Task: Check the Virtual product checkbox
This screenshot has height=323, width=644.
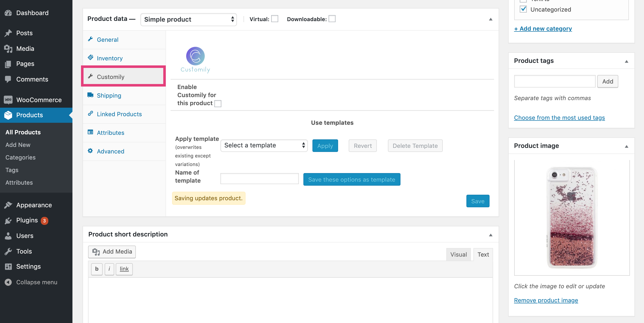Action: (275, 19)
